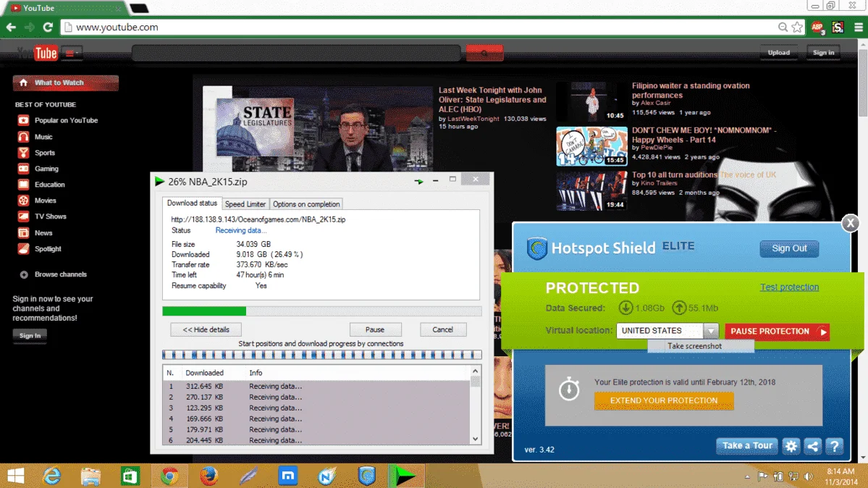Click Hotspot Shield taskbar icon
The height and width of the screenshot is (488, 868).
(x=366, y=476)
